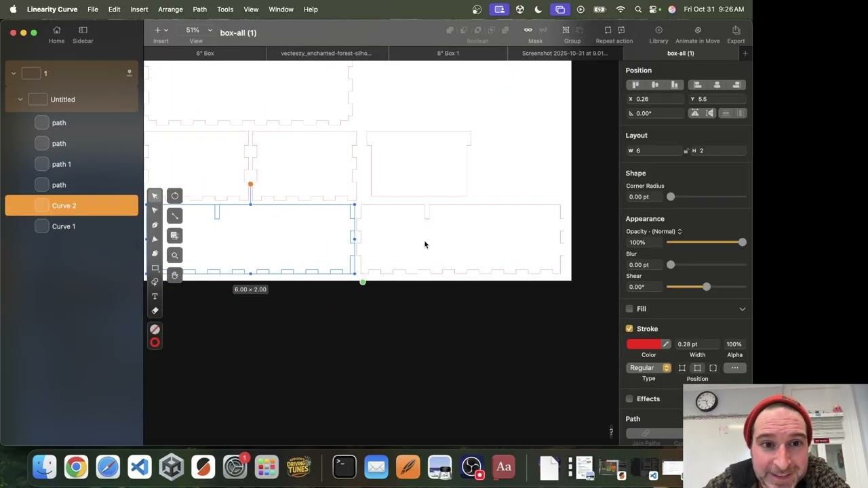Select the Rectangle shape tool
The height and width of the screenshot is (488, 868).
coord(155,268)
